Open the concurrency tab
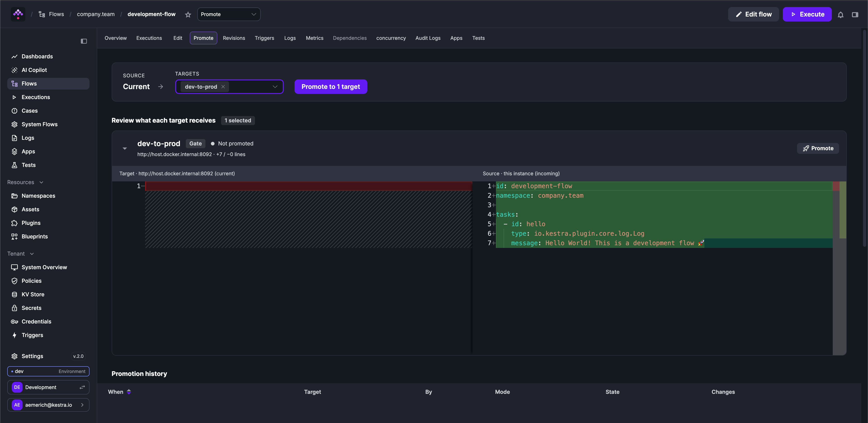Screen dimensions: 868x423 click(x=391, y=38)
